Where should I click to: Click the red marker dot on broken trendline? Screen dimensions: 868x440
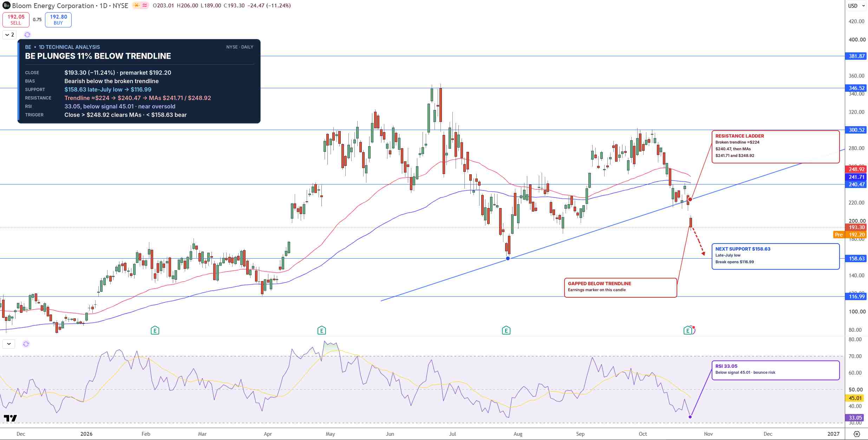(690, 200)
